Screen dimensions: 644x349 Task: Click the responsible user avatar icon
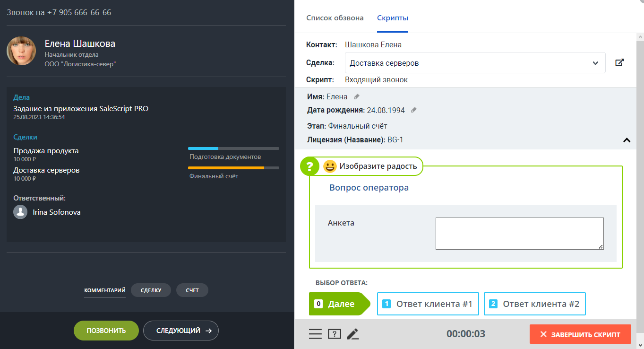pyautogui.click(x=20, y=212)
